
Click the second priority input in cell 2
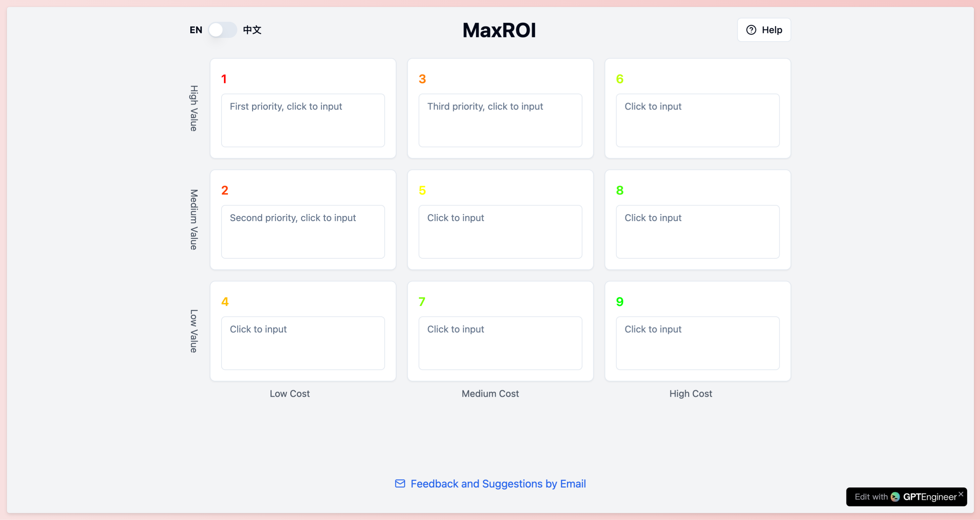pyautogui.click(x=302, y=231)
